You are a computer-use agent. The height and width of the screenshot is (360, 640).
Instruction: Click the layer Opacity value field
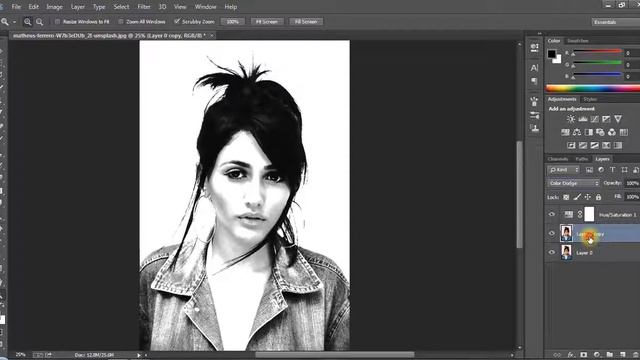pyautogui.click(x=632, y=183)
